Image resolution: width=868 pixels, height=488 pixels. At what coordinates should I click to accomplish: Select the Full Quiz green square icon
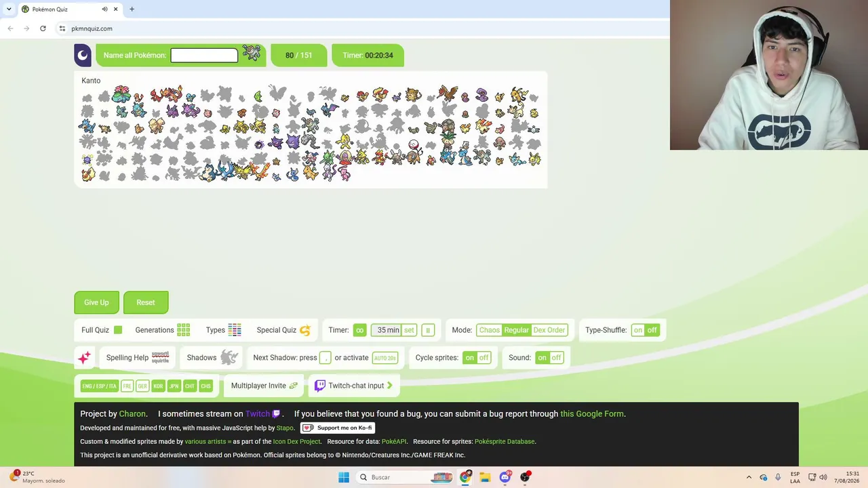click(118, 330)
